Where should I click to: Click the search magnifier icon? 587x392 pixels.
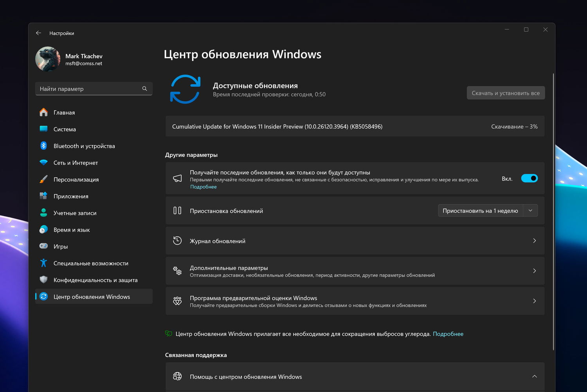coord(144,89)
